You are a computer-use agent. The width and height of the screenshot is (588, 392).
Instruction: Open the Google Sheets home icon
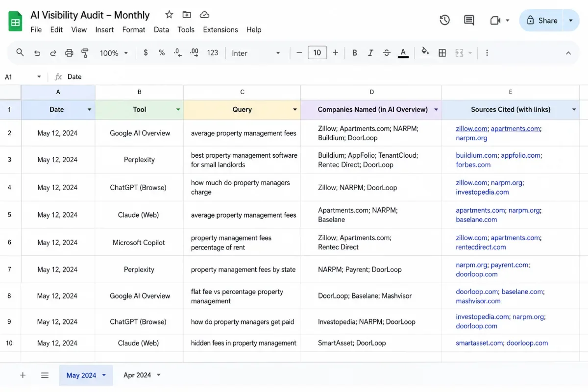(15, 22)
